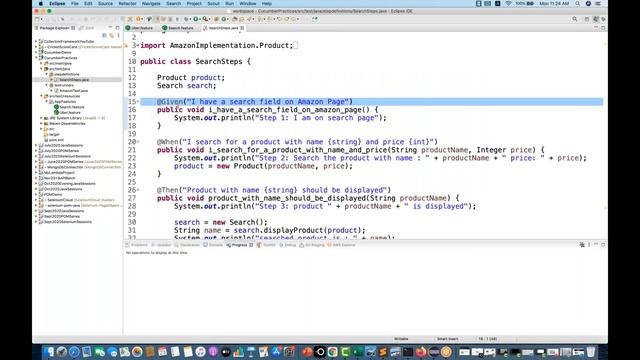Place cursor on line 12 Product declaration
The width and height of the screenshot is (640, 360).
[191, 78]
